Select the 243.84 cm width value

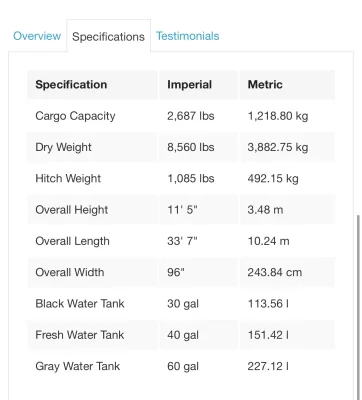[x=275, y=272]
